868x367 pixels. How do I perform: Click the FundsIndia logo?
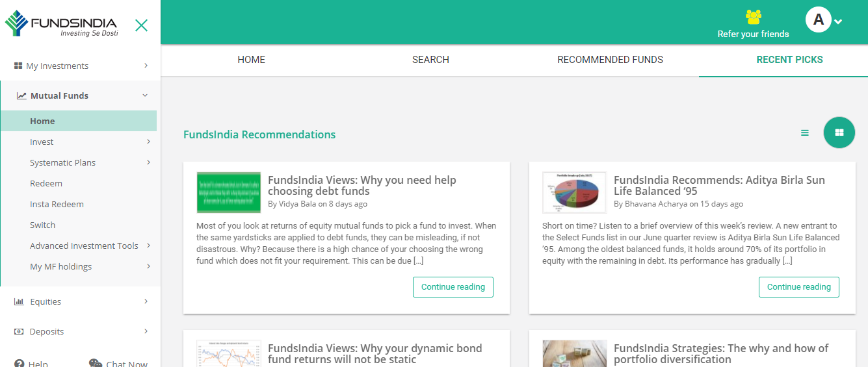pyautogui.click(x=61, y=24)
